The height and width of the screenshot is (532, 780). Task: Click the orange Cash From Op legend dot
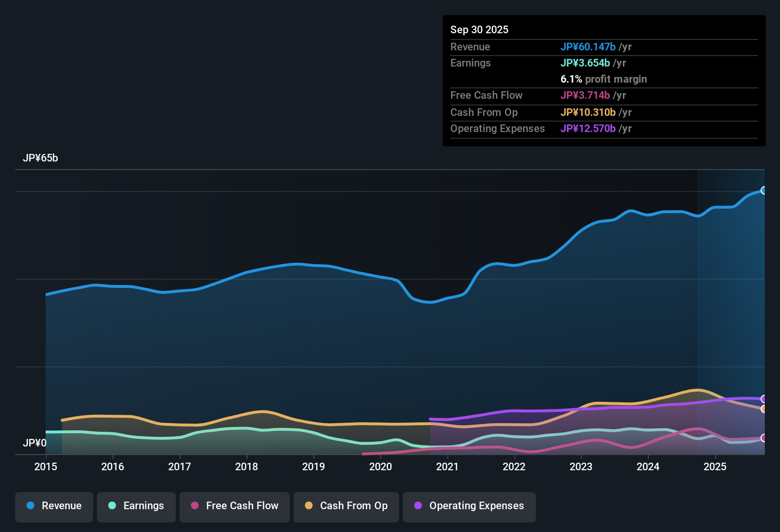coord(308,506)
